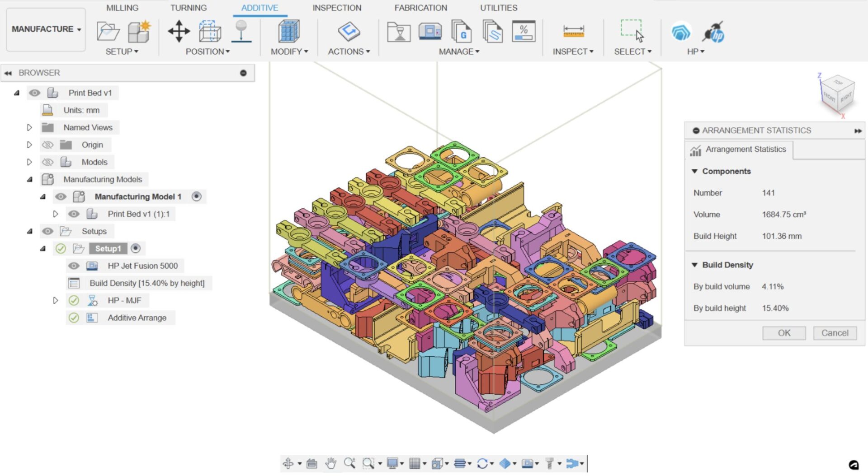Expand the HP - MJF tree node
Screen dimensions: 868x476
pyautogui.click(x=56, y=301)
